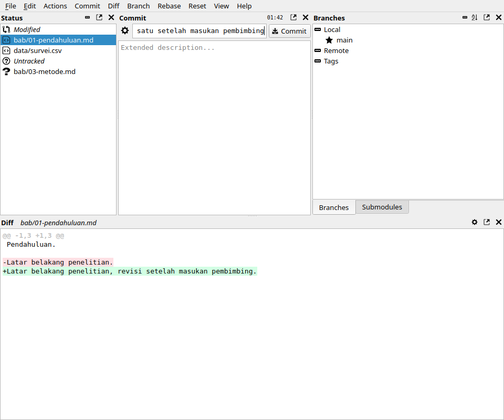This screenshot has width=504, height=420.
Task: Open the Reset menu
Action: pyautogui.click(x=197, y=6)
